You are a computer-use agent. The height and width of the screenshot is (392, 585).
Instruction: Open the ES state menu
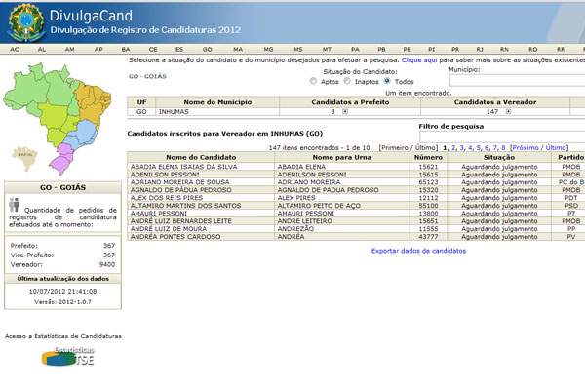(x=179, y=49)
